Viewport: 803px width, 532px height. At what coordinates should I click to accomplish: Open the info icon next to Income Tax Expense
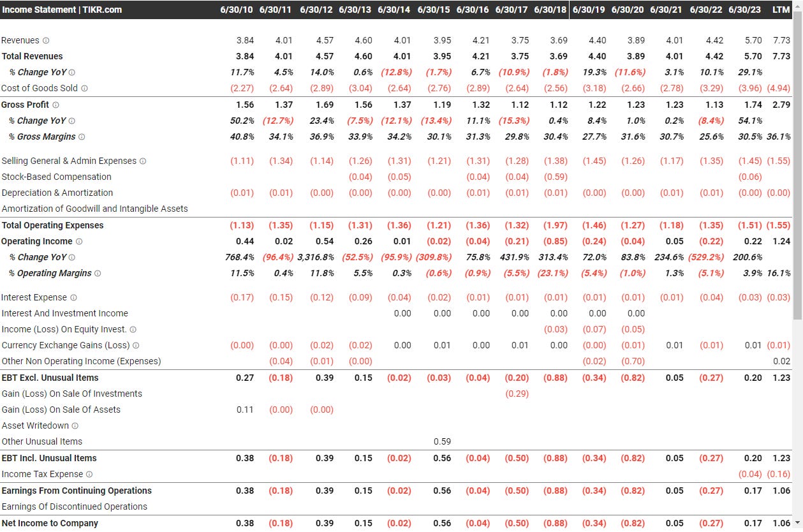point(89,475)
